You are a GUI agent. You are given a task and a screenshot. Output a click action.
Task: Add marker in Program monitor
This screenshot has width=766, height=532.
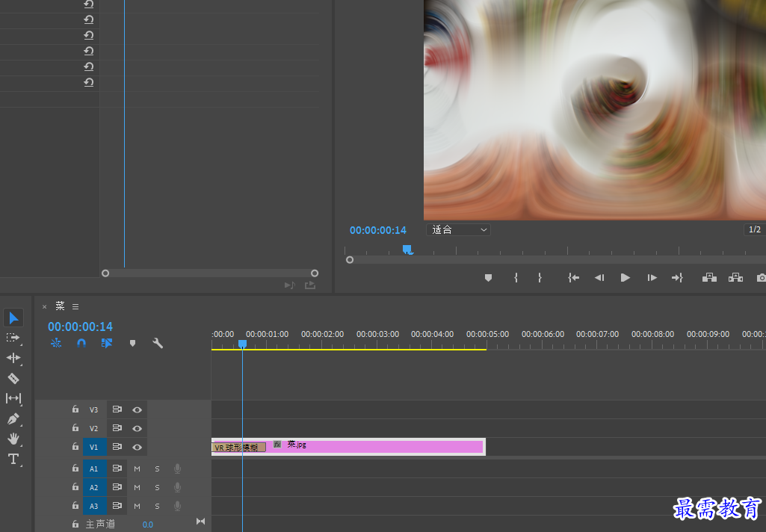tap(488, 277)
